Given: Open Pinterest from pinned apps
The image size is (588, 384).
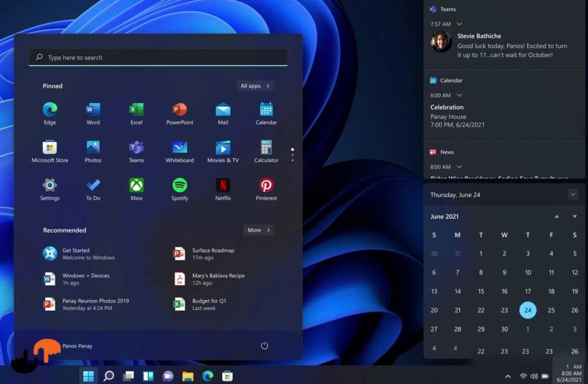Looking at the screenshot, I should click(266, 189).
